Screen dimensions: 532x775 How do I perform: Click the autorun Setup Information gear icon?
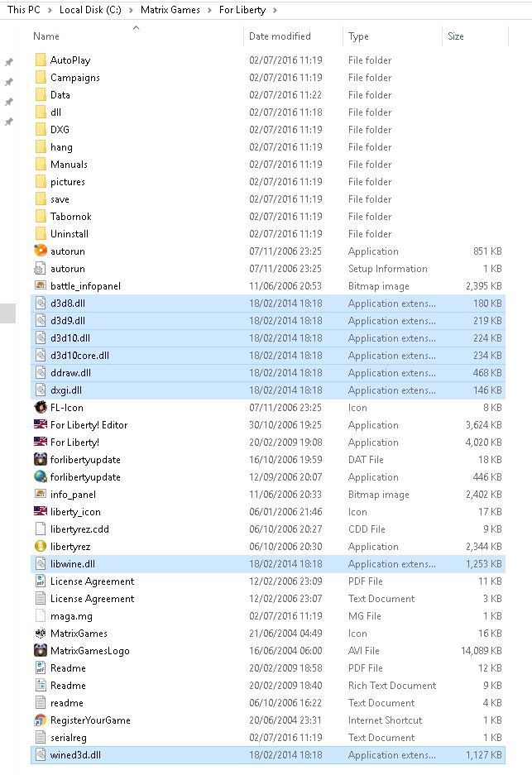point(41,268)
